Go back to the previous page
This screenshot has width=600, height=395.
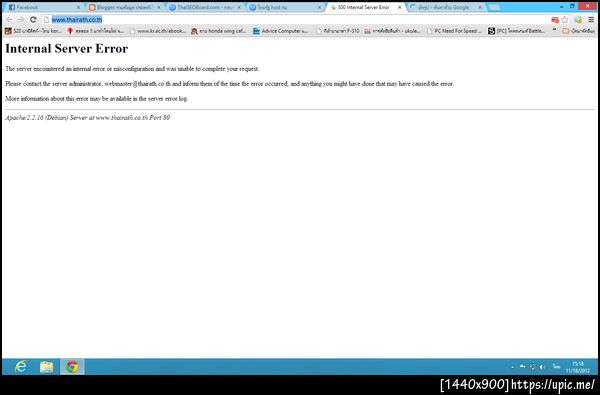(9, 20)
